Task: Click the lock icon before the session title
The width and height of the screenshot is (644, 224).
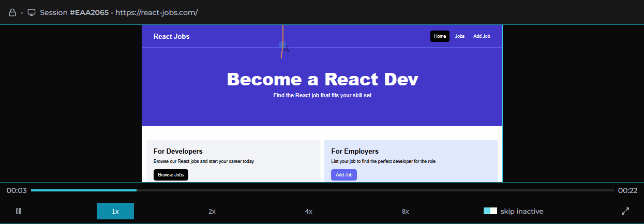Action: click(12, 12)
